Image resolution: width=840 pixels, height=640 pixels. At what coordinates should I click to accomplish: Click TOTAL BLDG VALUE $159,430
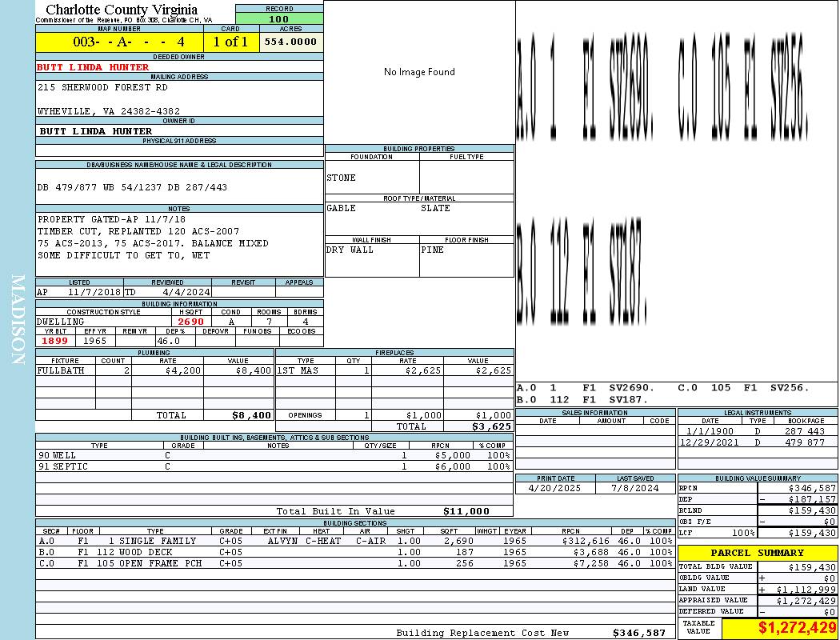click(x=812, y=566)
